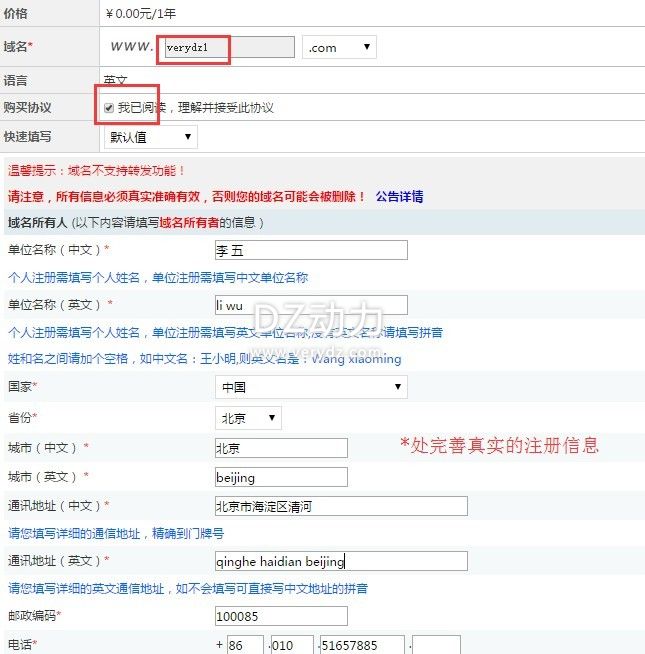The height and width of the screenshot is (654, 645).
Task: Click the 城市（英文） field containing beijing
Action: (281, 478)
